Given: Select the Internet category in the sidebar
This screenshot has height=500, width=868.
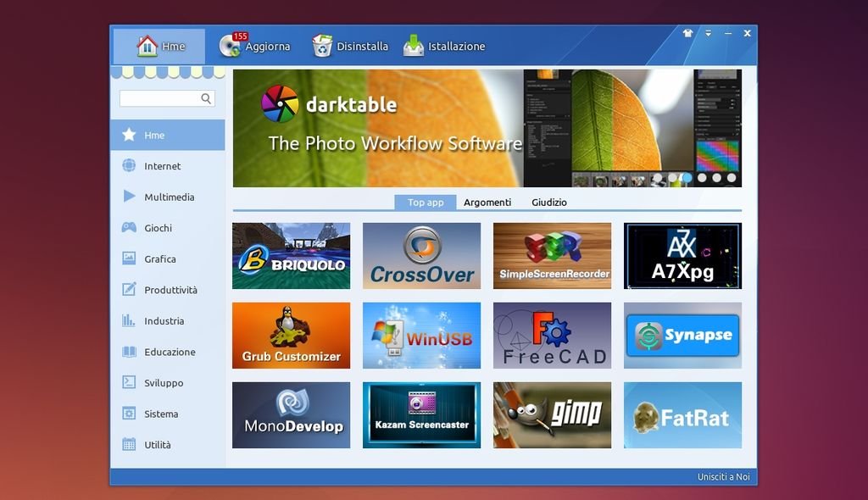Looking at the screenshot, I should (162, 166).
